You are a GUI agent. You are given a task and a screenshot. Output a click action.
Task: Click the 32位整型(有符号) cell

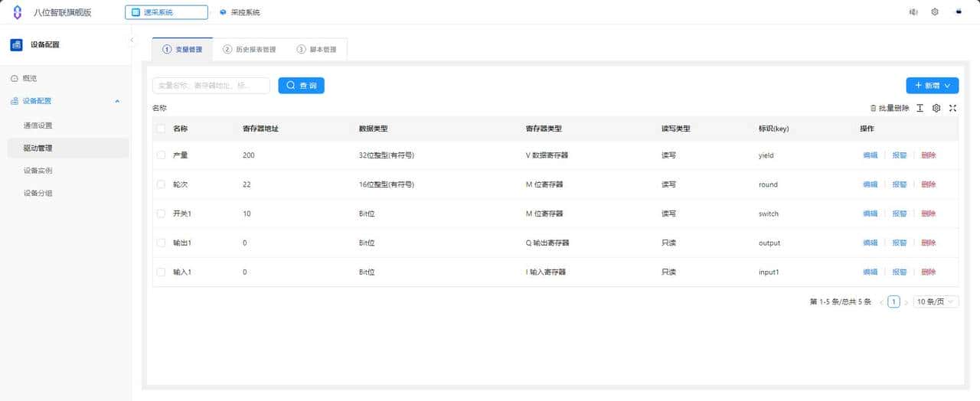point(387,155)
